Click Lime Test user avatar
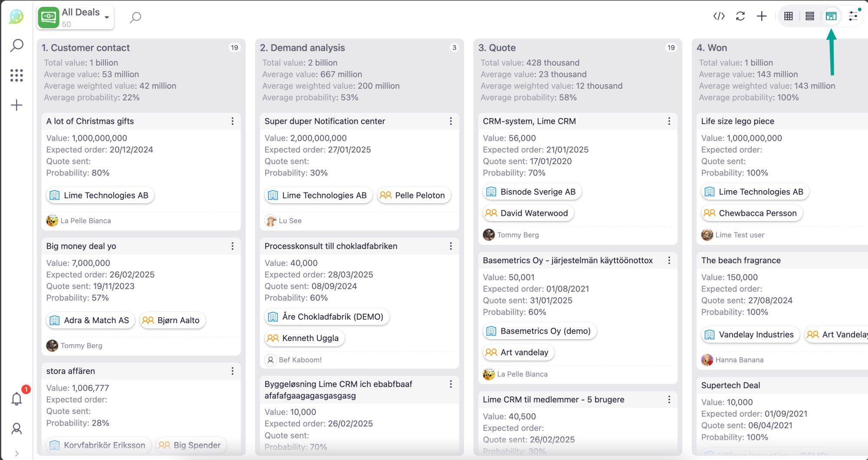The width and height of the screenshot is (868, 460). click(x=707, y=235)
